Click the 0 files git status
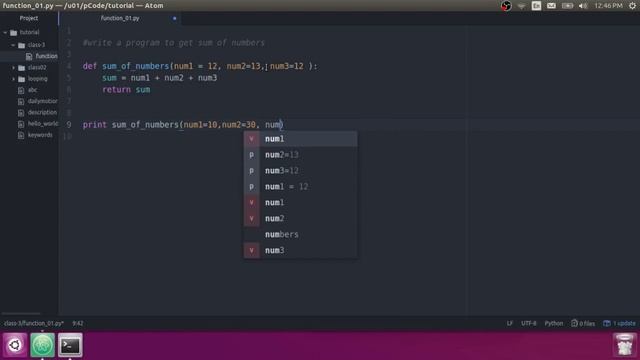The height and width of the screenshot is (360, 640). tap(583, 323)
